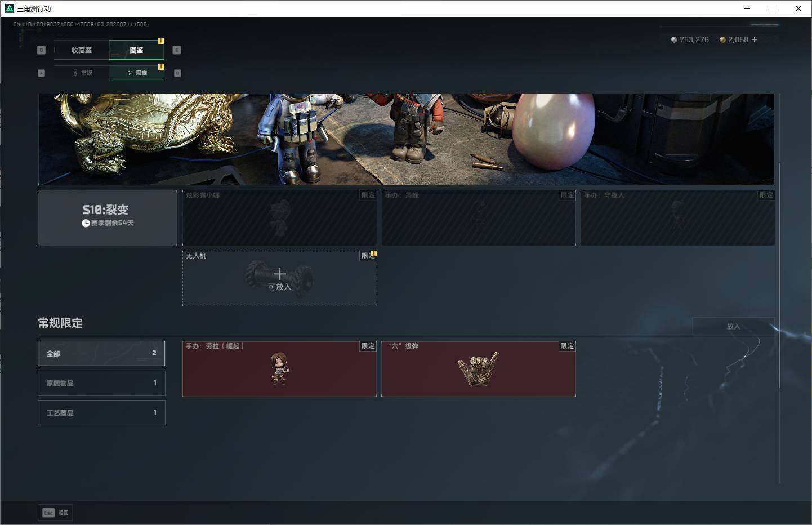Click the 放入 button

(733, 326)
